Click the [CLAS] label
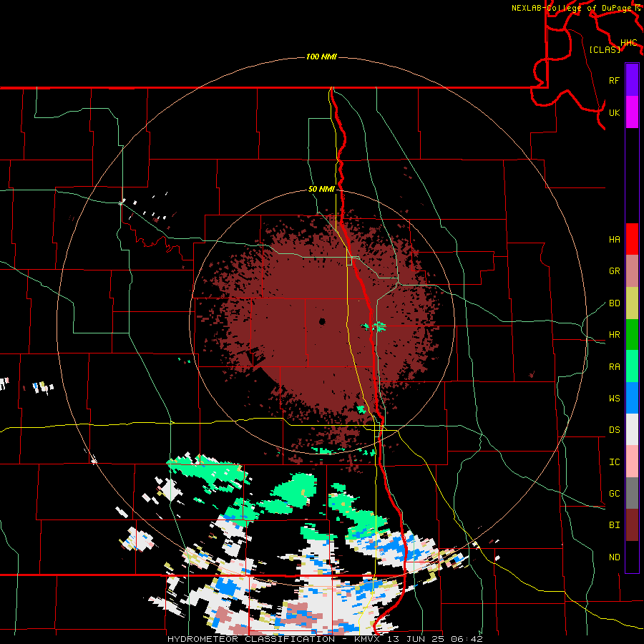Image resolution: width=644 pixels, height=644 pixels. tap(605, 49)
